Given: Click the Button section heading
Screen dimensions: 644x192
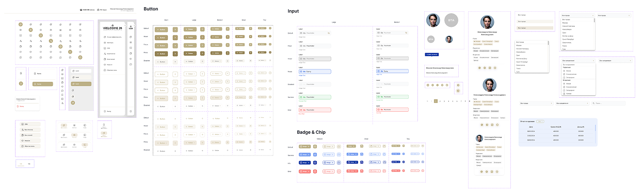Looking at the screenshot, I should coord(151,9).
